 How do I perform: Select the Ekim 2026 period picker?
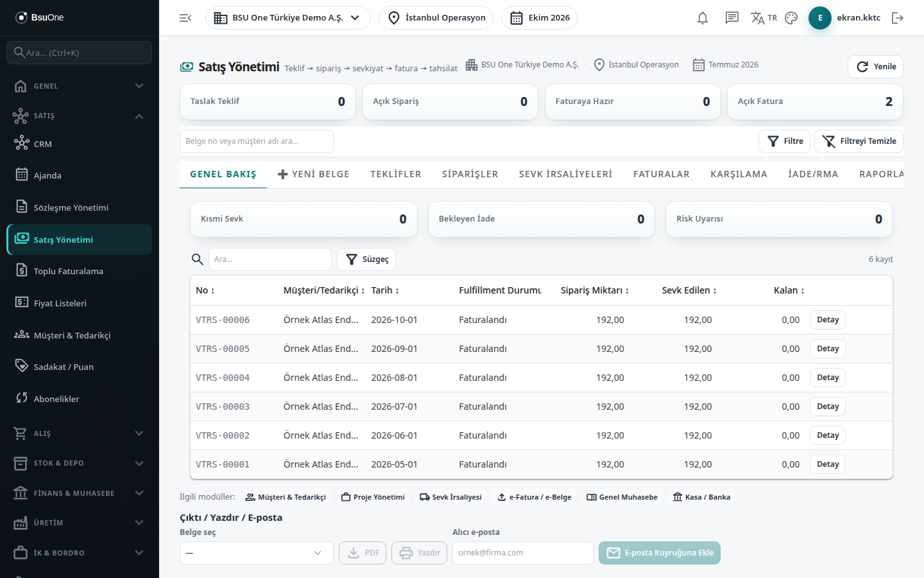pyautogui.click(x=539, y=18)
